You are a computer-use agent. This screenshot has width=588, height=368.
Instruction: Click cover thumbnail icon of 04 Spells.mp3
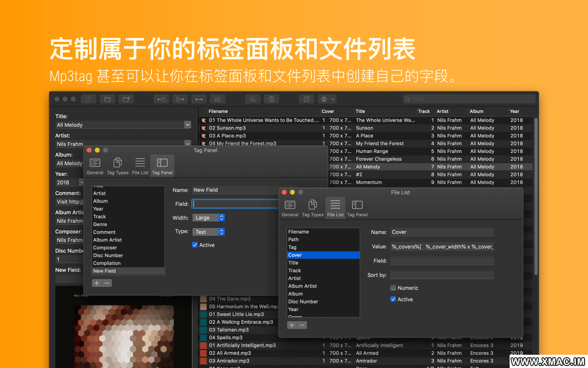(x=203, y=338)
